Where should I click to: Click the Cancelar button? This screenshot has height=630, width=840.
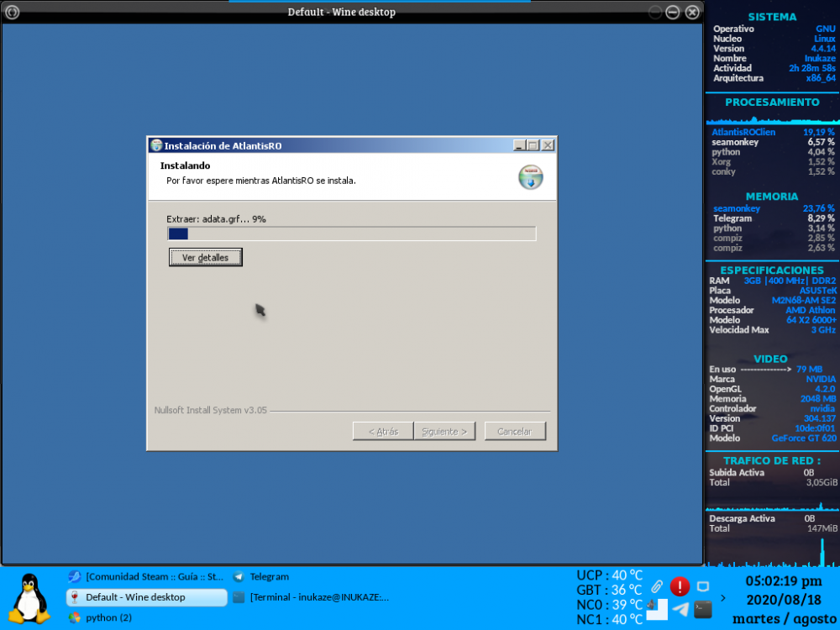point(515,431)
